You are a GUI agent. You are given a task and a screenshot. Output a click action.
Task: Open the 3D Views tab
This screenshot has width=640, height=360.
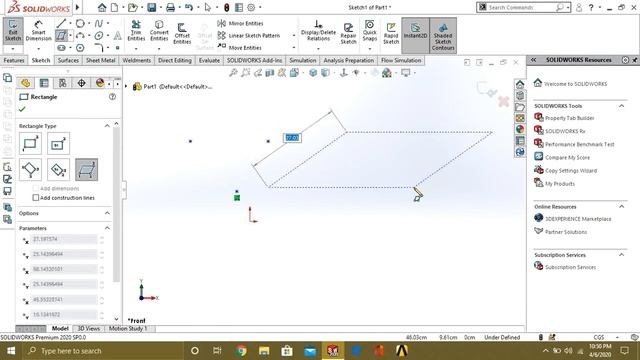point(89,329)
